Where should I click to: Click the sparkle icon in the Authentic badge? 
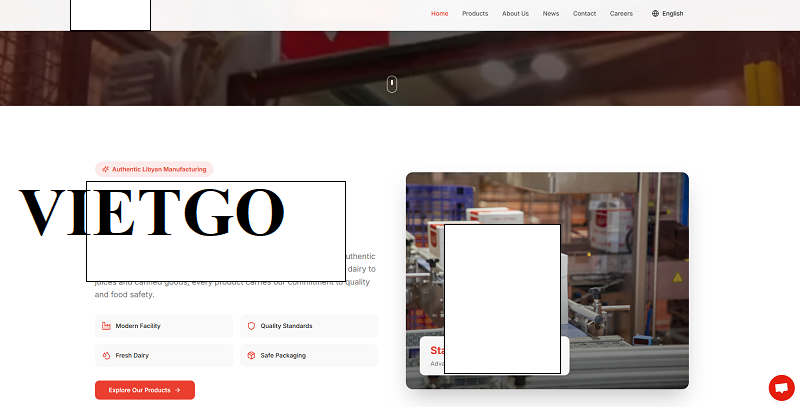tap(106, 170)
